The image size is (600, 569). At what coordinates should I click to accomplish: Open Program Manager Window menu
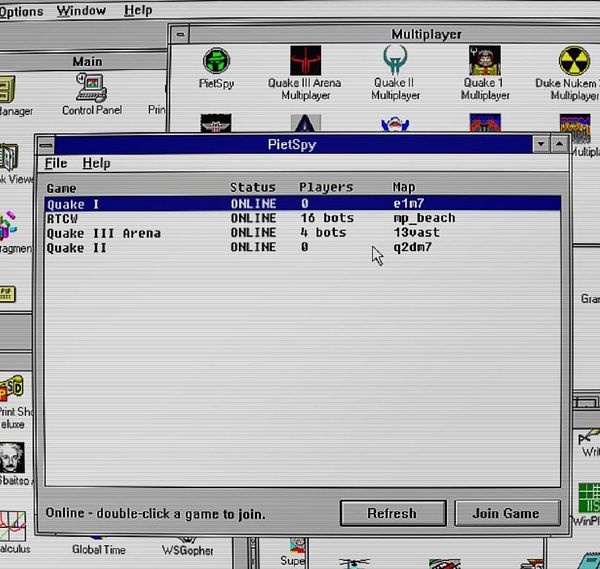81,10
